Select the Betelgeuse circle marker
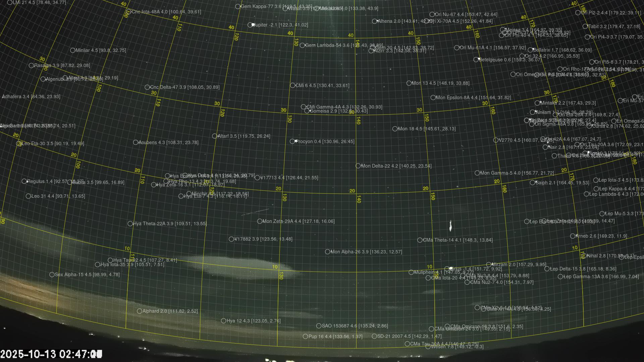 476,60
